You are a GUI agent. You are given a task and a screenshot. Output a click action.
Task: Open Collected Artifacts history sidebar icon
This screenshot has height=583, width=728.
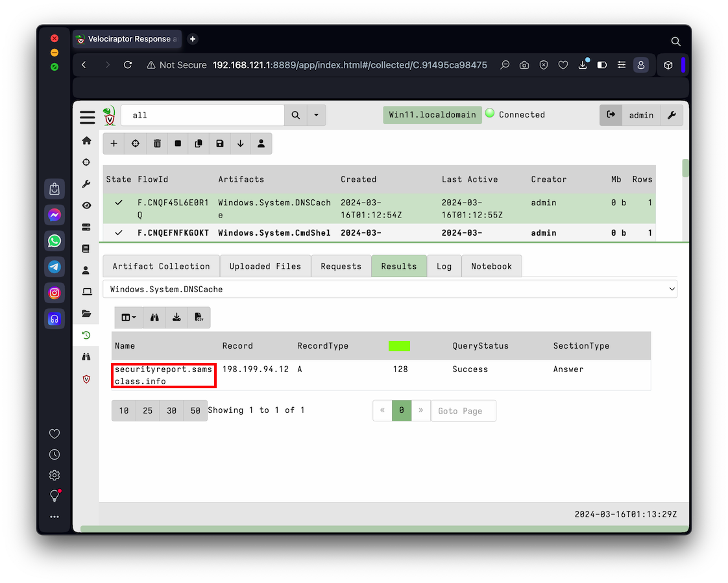[86, 335]
